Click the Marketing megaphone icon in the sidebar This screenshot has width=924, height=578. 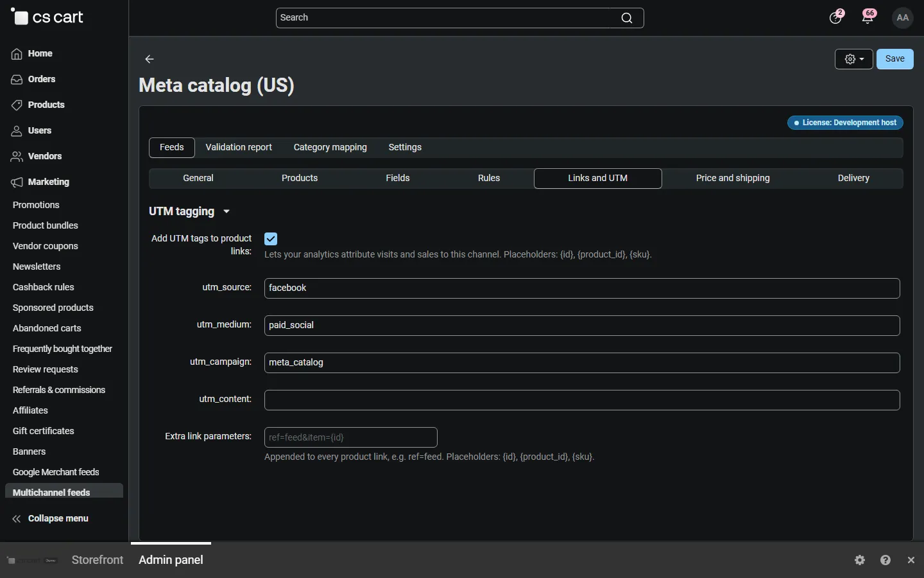coord(17,182)
